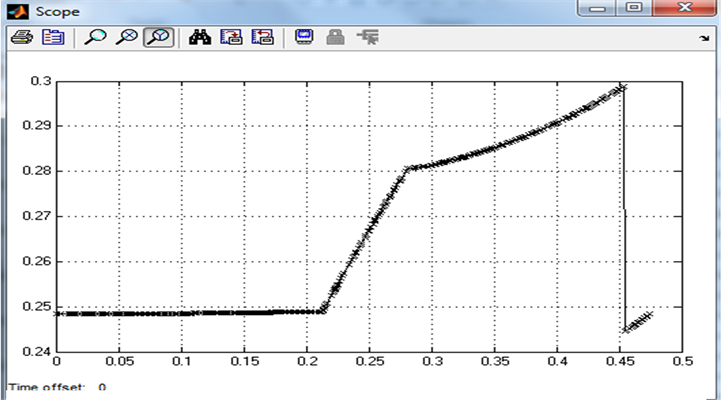This screenshot has width=721, height=400.
Task: Click the Scope window title bar text
Action: pos(53,10)
